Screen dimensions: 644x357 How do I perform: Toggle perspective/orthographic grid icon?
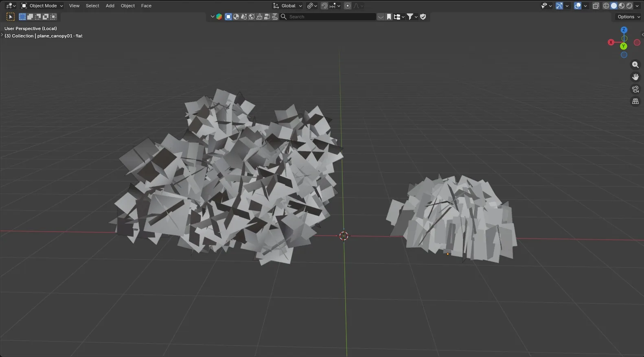point(635,101)
